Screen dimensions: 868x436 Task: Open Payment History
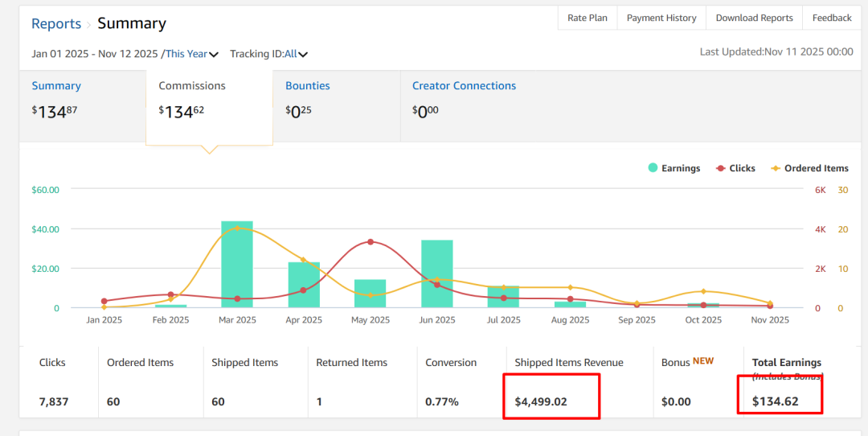pos(661,19)
